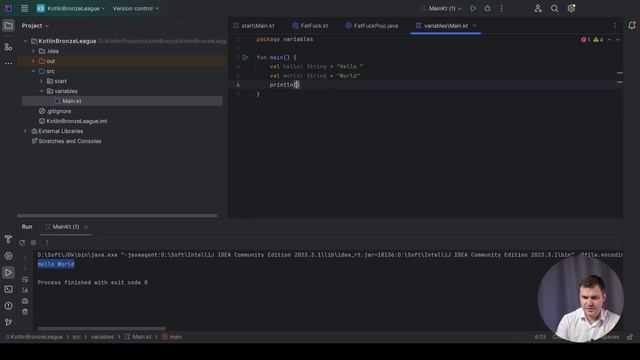This screenshot has height=360, width=640.
Task: Expand the start package
Action: [x=41, y=81]
